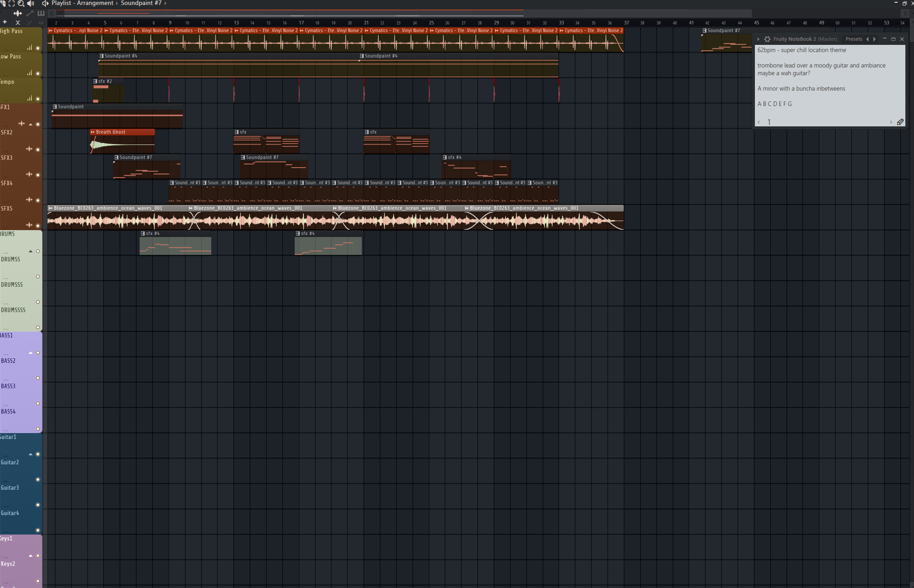This screenshot has width=914, height=588.
Task: Open the NoteBook Presets menu
Action: click(x=854, y=39)
